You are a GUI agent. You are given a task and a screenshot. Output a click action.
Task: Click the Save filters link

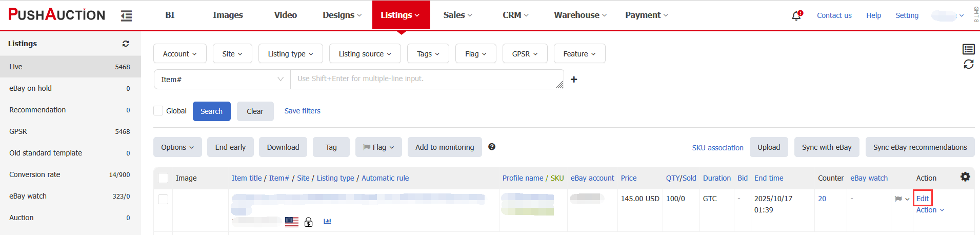302,111
